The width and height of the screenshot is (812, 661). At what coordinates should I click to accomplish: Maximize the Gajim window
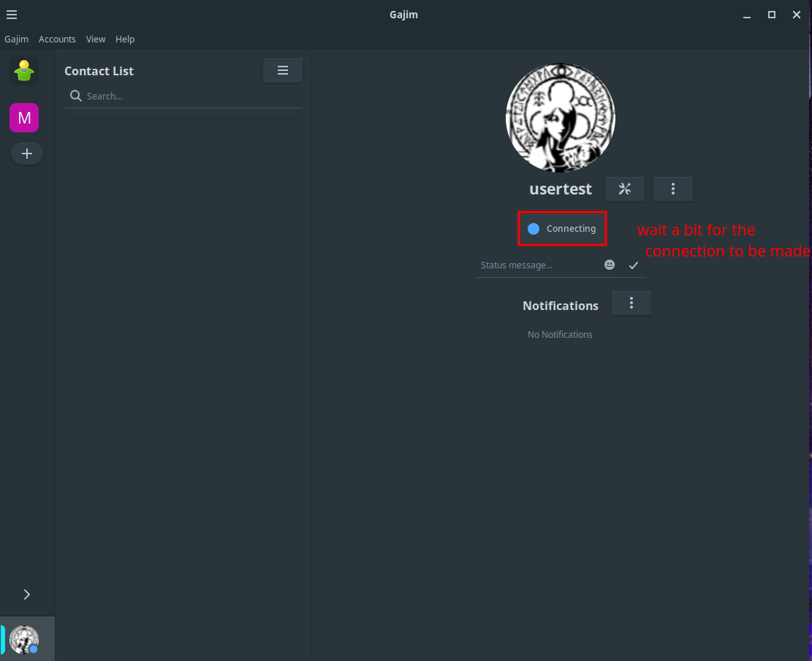pyautogui.click(x=772, y=15)
